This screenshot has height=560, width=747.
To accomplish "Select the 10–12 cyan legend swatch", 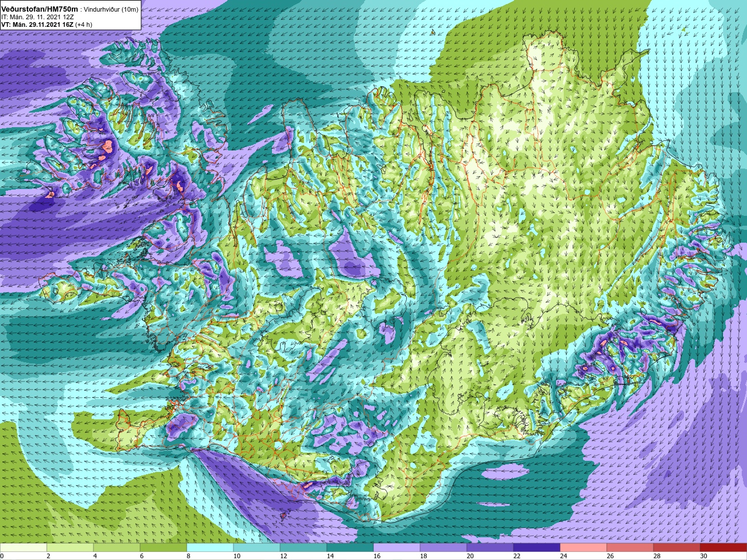I will coord(257,548).
